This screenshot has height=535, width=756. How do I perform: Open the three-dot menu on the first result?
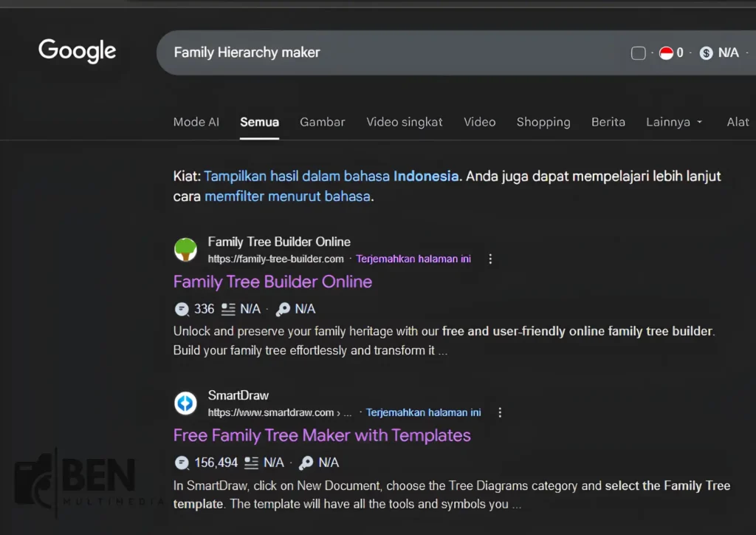coord(490,259)
